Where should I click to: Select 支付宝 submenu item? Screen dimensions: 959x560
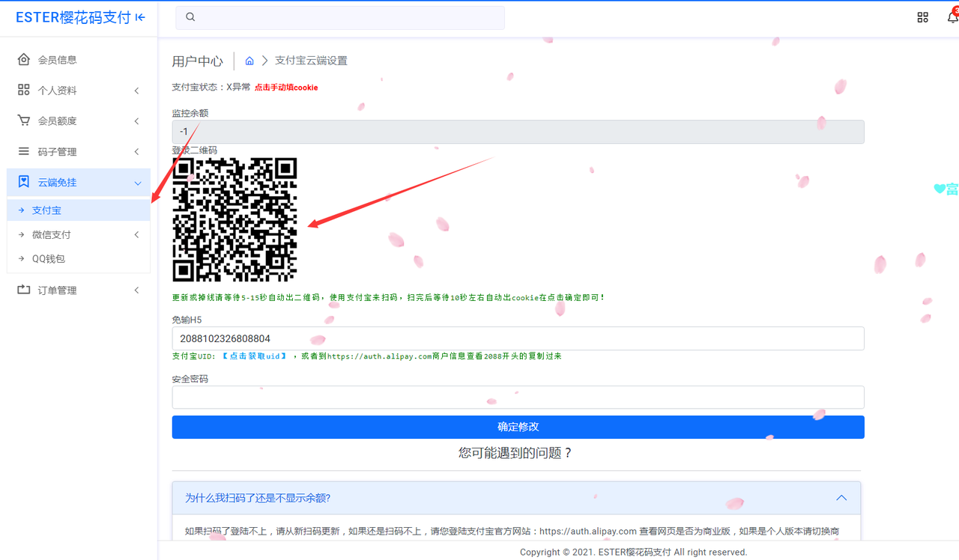[x=79, y=210]
